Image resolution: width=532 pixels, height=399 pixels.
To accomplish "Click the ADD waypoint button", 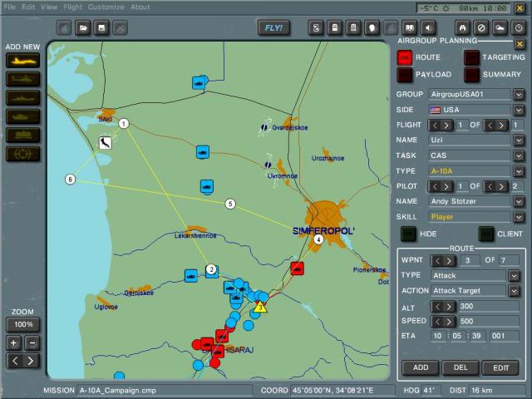I will click(421, 367).
